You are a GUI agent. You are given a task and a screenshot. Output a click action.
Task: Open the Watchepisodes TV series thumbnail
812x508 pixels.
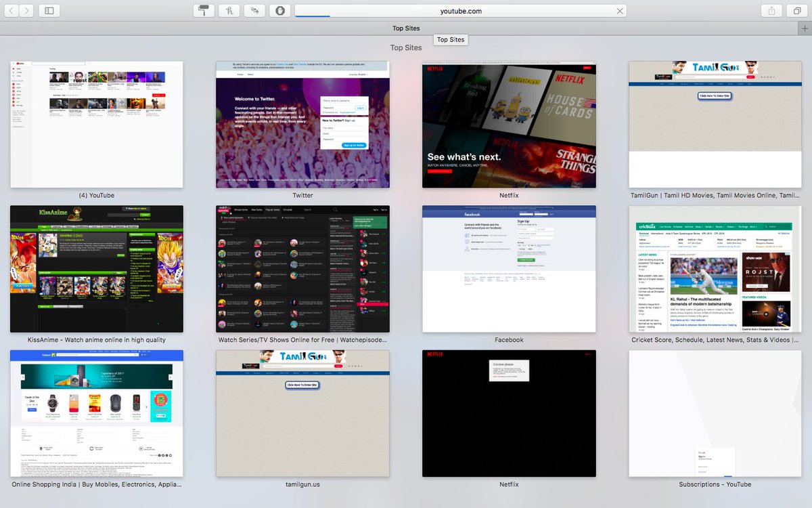[x=302, y=269]
